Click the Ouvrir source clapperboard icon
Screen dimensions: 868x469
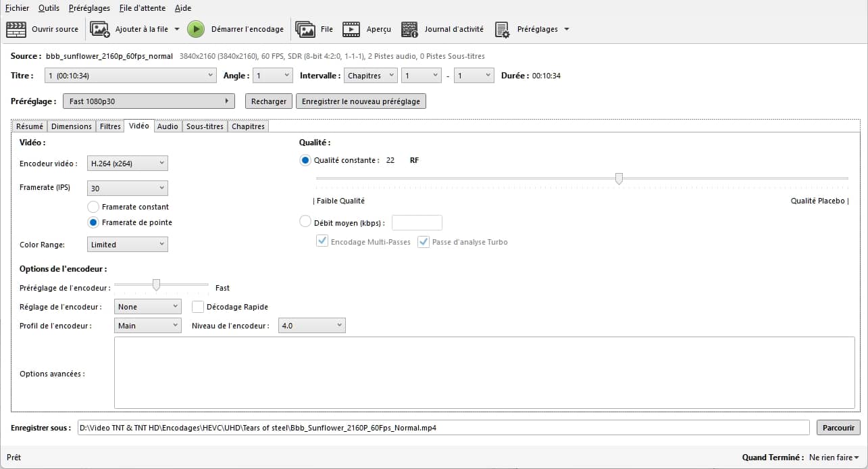16,29
